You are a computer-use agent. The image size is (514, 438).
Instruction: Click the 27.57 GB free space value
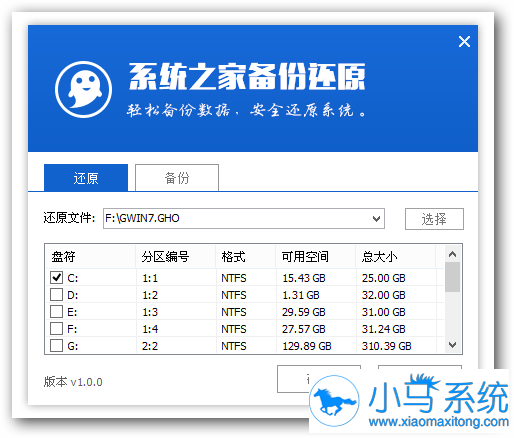coord(304,329)
